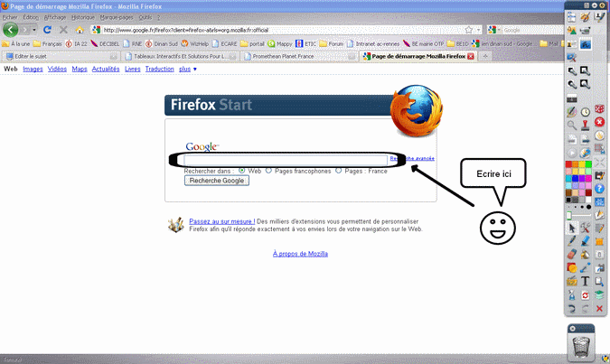Pick the black color swatch
Screen dimensions: 610x364
click(568, 200)
